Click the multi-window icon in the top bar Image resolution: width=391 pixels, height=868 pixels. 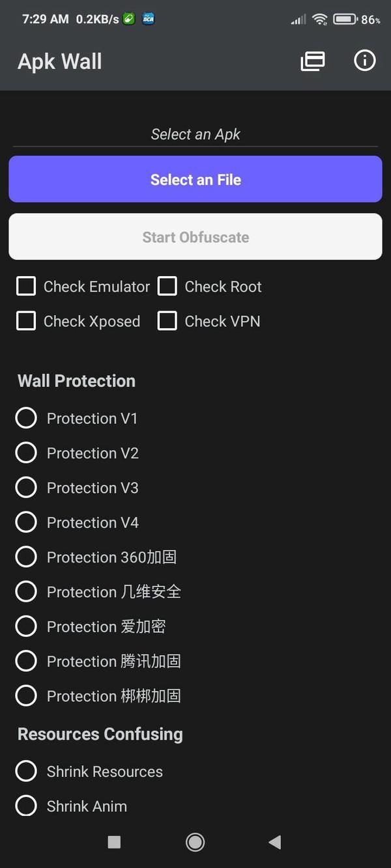point(312,61)
